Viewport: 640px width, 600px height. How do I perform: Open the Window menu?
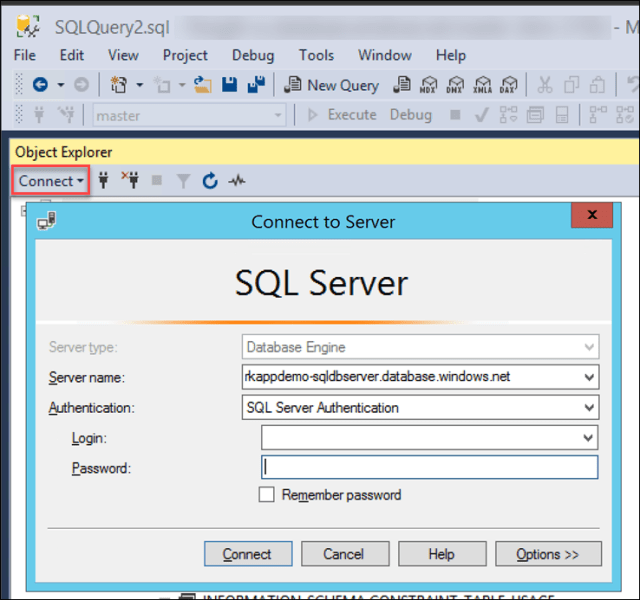click(x=385, y=55)
